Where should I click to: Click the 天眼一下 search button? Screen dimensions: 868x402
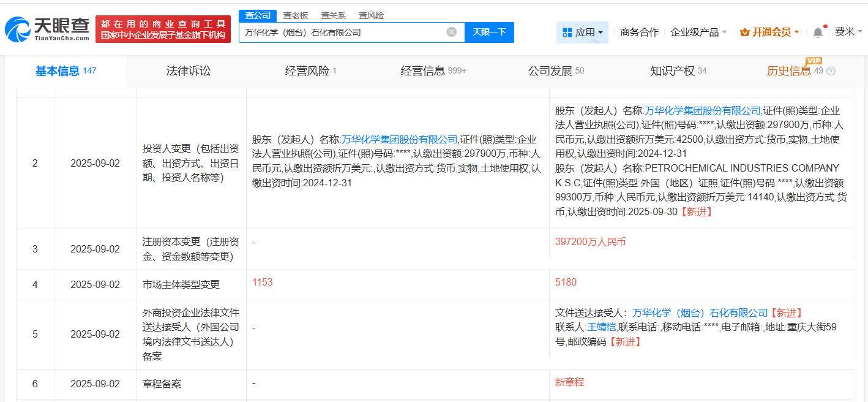[488, 32]
